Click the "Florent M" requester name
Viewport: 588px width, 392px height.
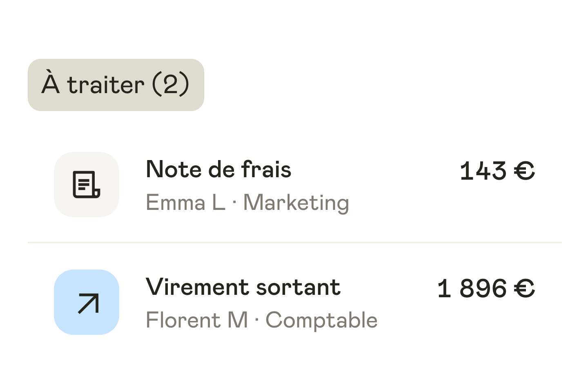pos(197,320)
